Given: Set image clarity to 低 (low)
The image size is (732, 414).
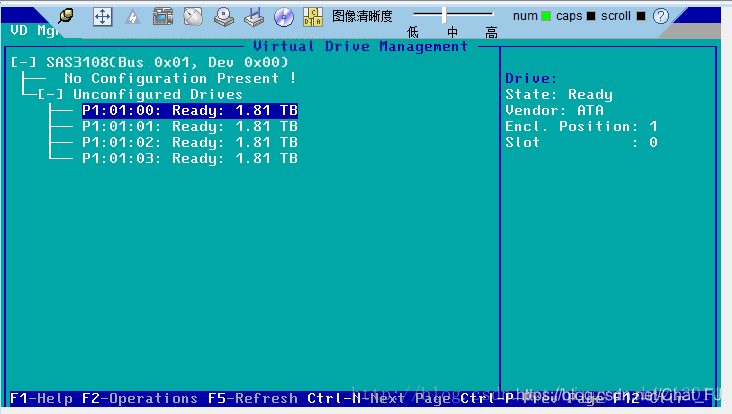Looking at the screenshot, I should coord(413,32).
